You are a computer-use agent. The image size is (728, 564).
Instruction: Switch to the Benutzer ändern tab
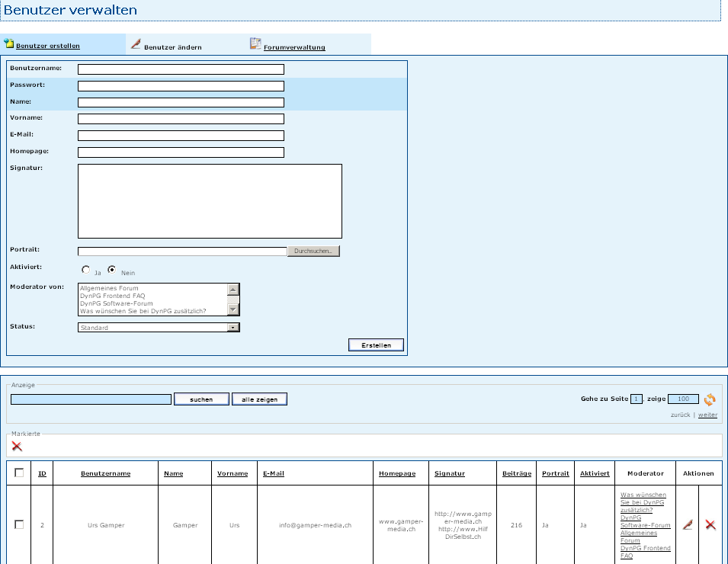(x=172, y=47)
